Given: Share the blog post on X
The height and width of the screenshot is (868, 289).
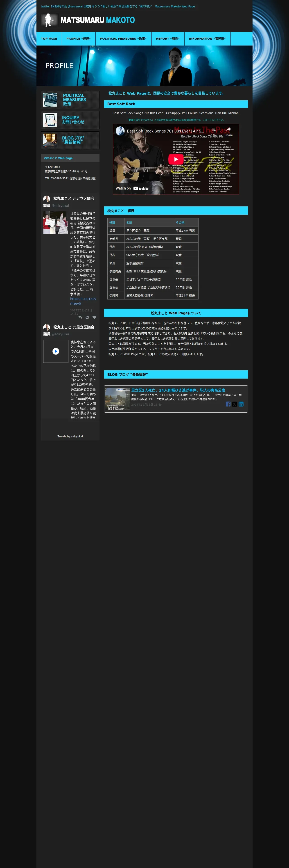Looking at the screenshot, I should coord(235,404).
